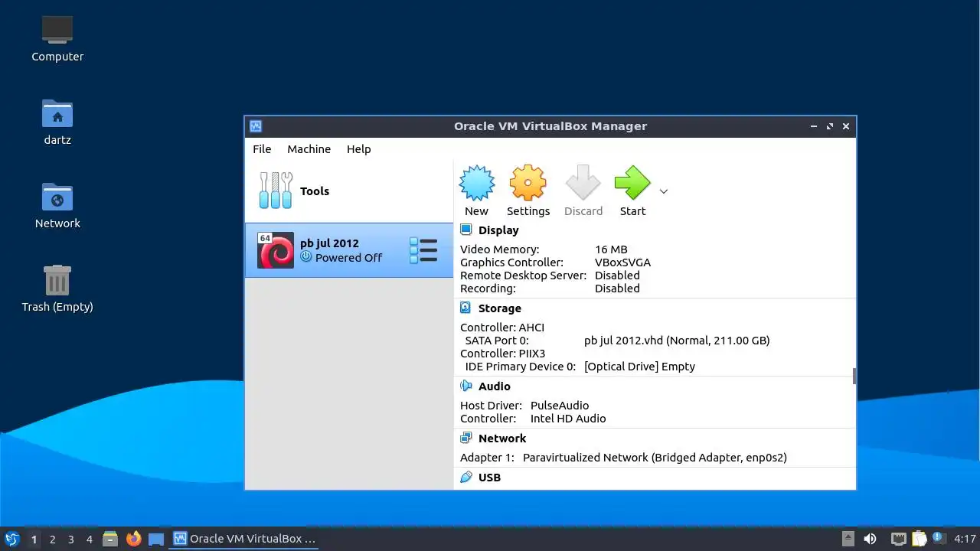Click the Controller: AHCI line

coord(502,328)
